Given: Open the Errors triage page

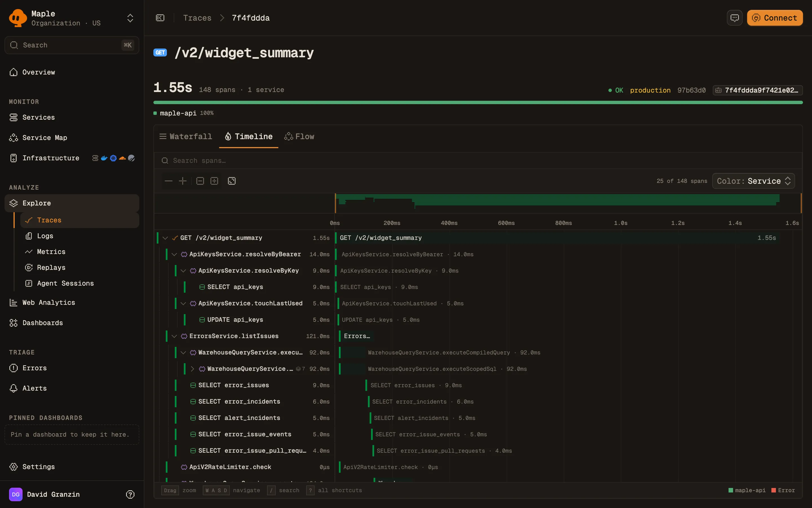Looking at the screenshot, I should pos(72,368).
